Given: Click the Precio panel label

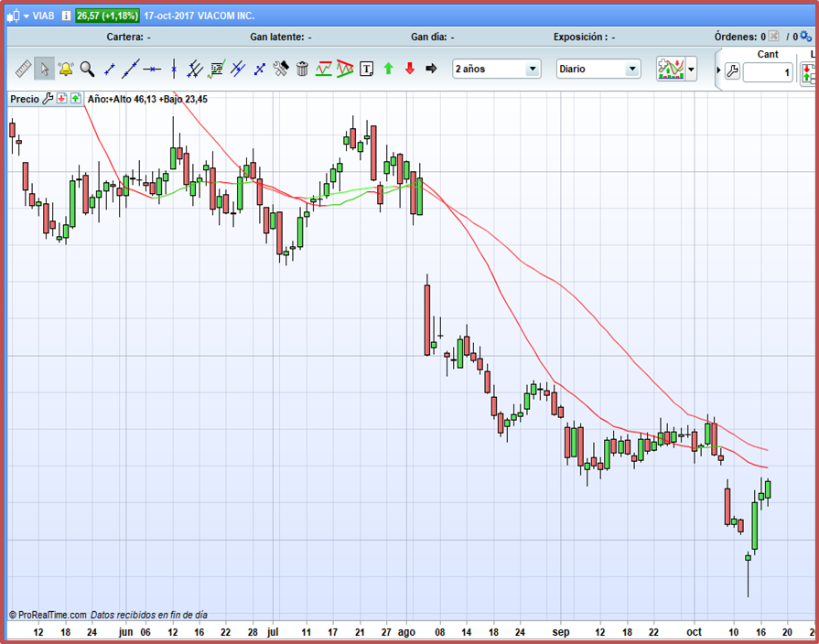Looking at the screenshot, I should (25, 99).
